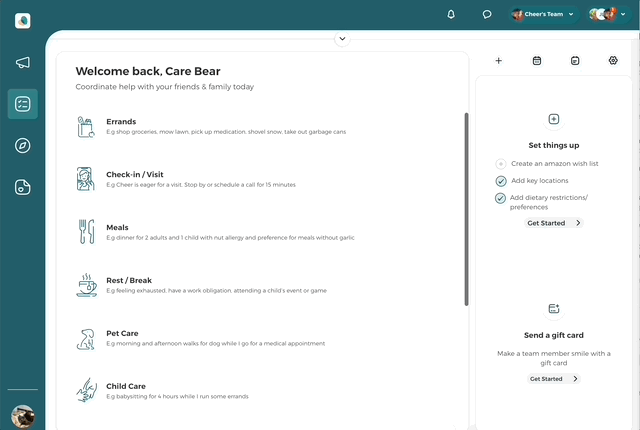Select the Child Care request type

262,391
